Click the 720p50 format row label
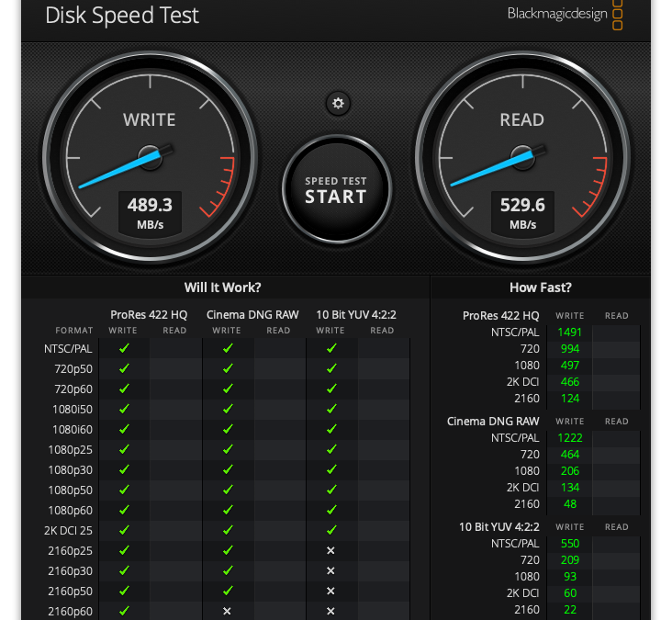Screen dimensions: 672x620 [x=73, y=369]
